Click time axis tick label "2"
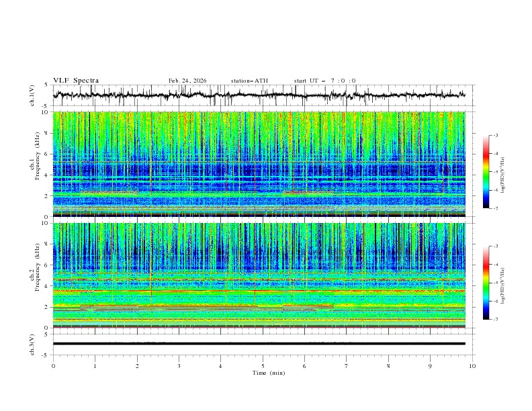The width and height of the screenshot is (532, 411). tap(137, 366)
